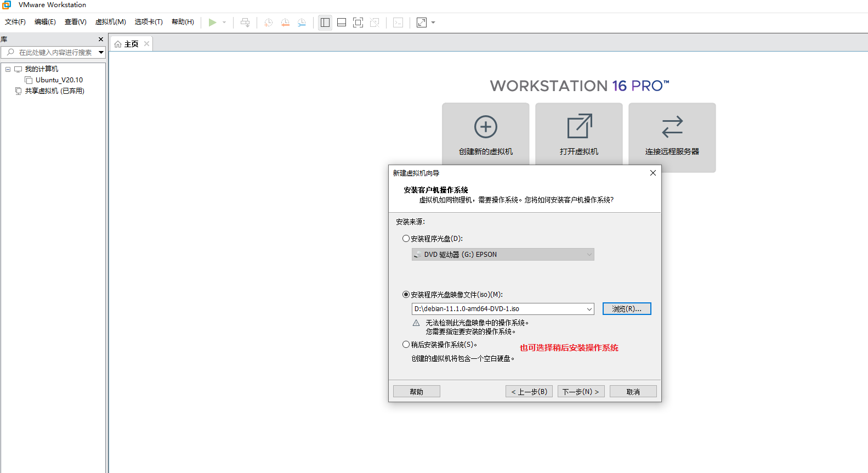The image size is (868, 473).
Task: Click the VMware Workstation title bar logo
Action: tap(7, 5)
